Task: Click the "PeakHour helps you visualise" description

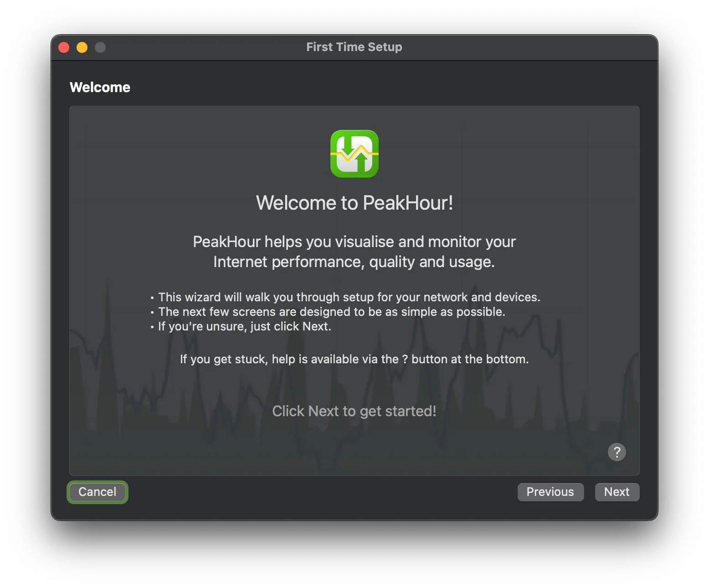Action: click(354, 252)
